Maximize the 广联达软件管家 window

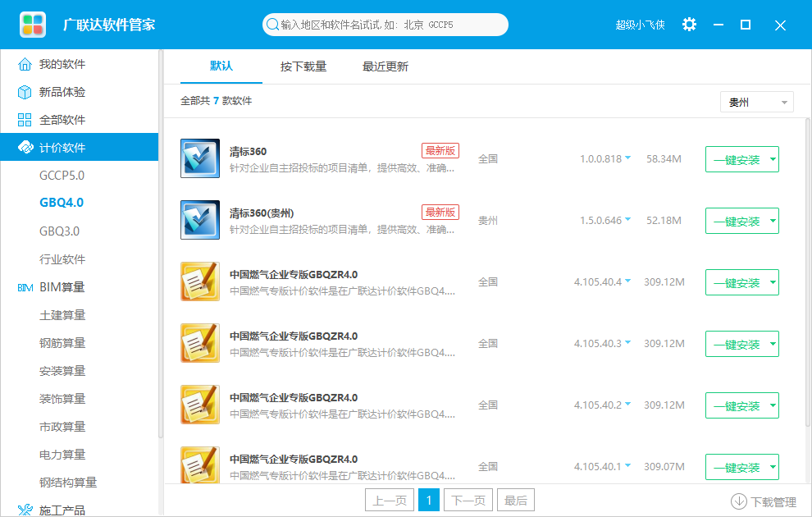(746, 25)
